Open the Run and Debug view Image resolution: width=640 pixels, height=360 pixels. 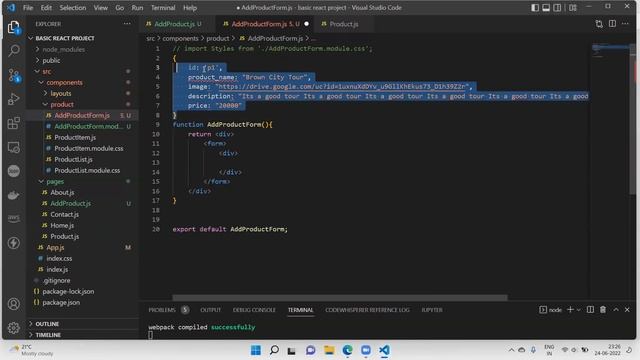click(13, 99)
